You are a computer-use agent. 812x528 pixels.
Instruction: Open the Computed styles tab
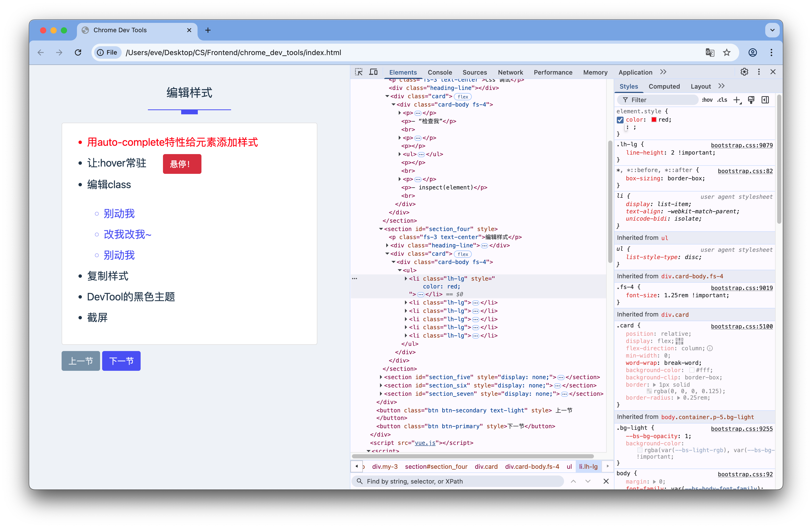pos(664,87)
